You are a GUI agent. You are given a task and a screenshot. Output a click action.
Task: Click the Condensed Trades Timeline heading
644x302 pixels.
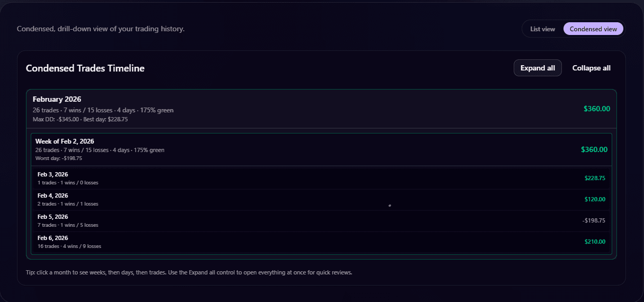(x=85, y=68)
